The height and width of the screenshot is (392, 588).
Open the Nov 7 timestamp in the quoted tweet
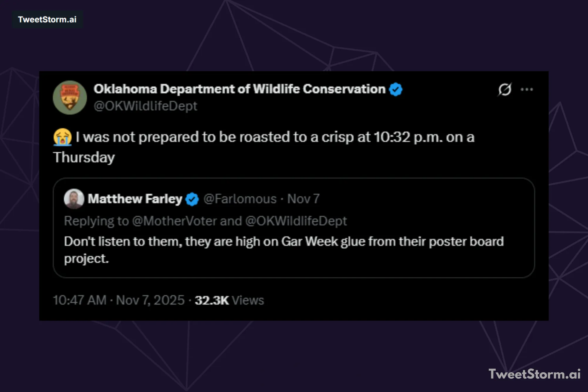(x=303, y=199)
